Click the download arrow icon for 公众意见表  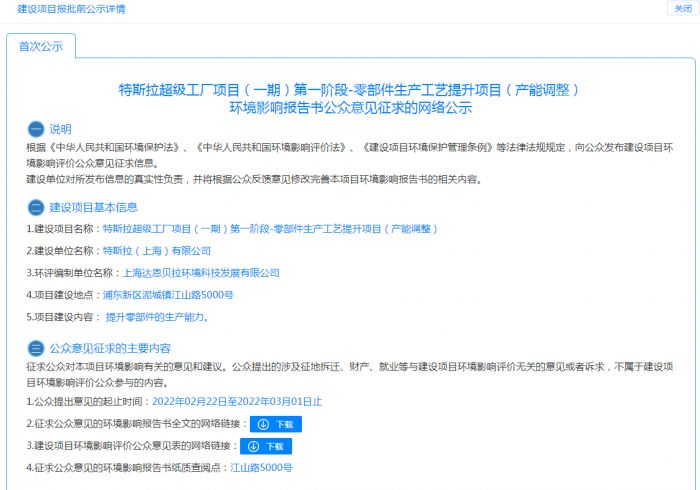(254, 446)
